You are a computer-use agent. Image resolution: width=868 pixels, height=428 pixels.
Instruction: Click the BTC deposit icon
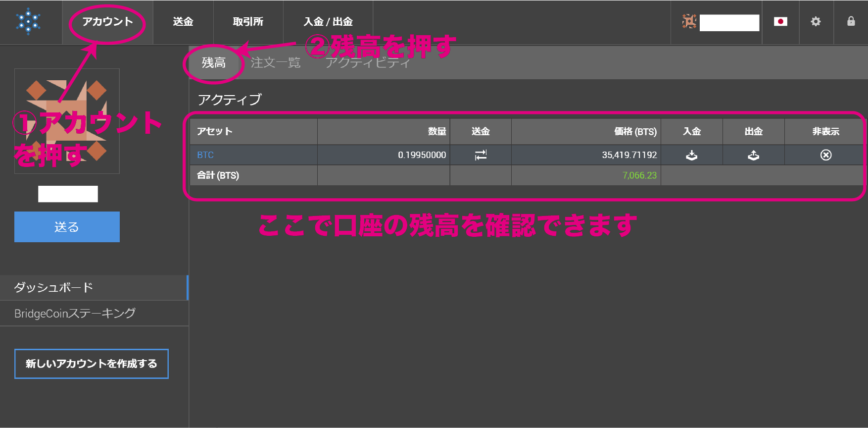pos(691,156)
